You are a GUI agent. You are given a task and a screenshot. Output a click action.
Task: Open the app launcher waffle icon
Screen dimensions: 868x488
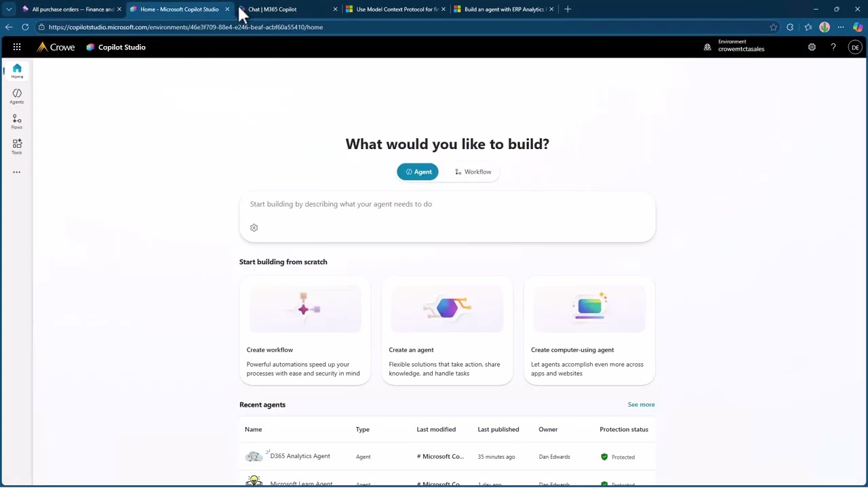click(x=17, y=47)
